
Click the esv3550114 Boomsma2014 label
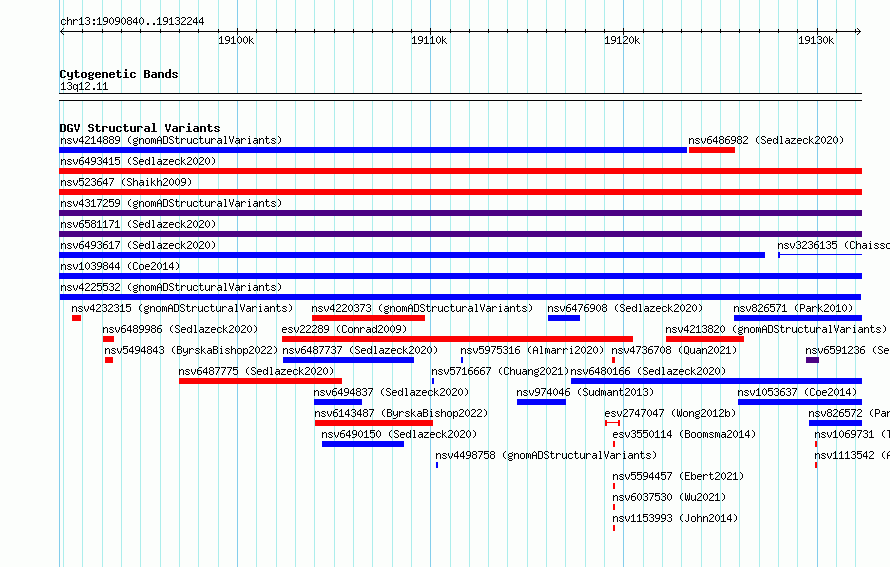(685, 434)
